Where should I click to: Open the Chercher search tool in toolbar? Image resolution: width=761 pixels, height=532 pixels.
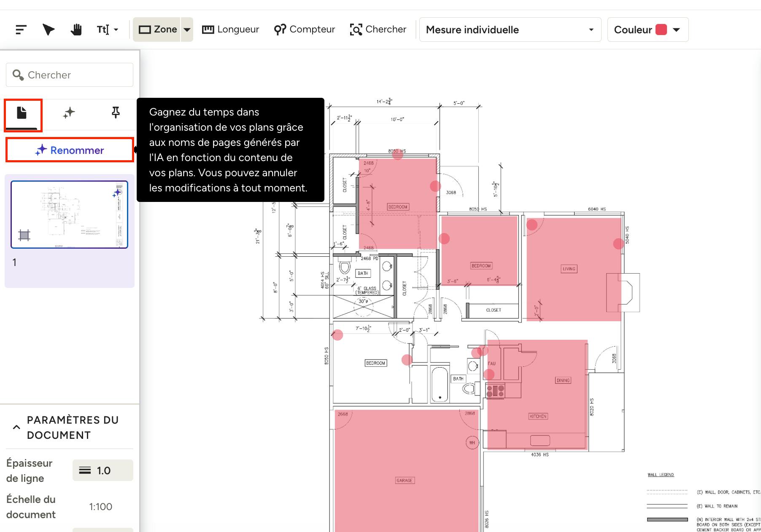(378, 30)
